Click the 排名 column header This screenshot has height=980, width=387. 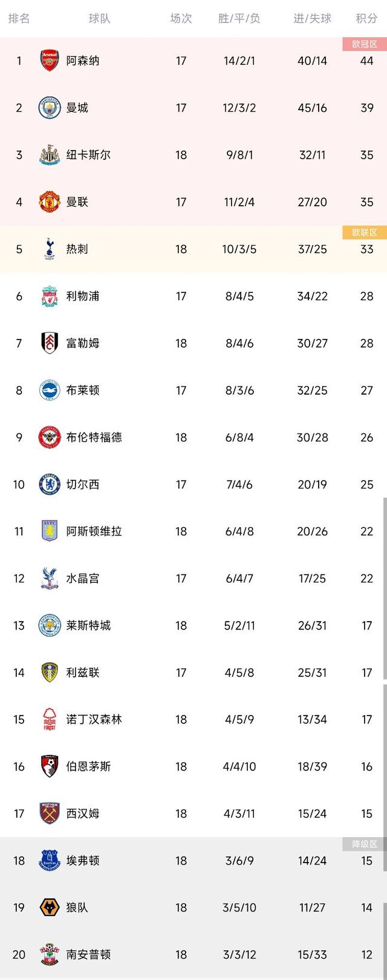click(x=19, y=18)
